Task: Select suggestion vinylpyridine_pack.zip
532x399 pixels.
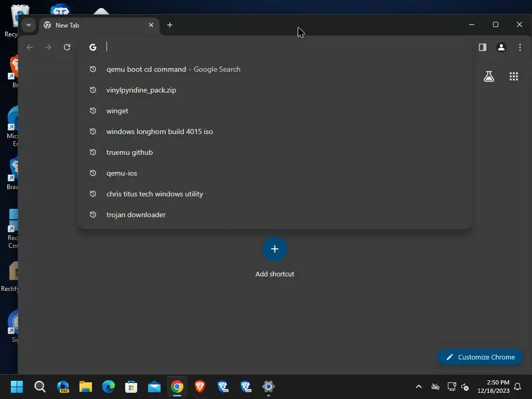Action: 274,90
